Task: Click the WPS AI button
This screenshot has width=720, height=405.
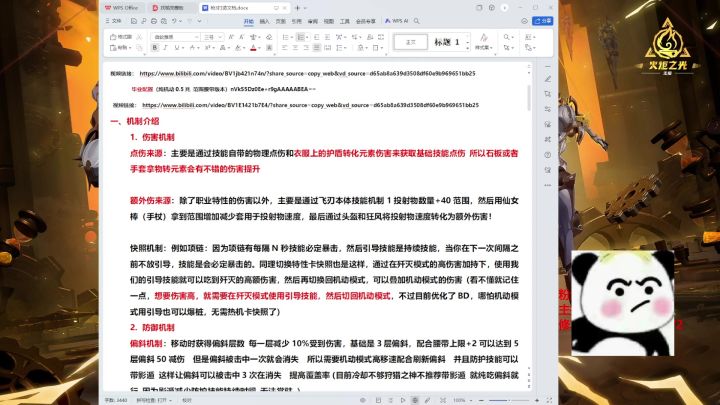Action: (x=397, y=21)
